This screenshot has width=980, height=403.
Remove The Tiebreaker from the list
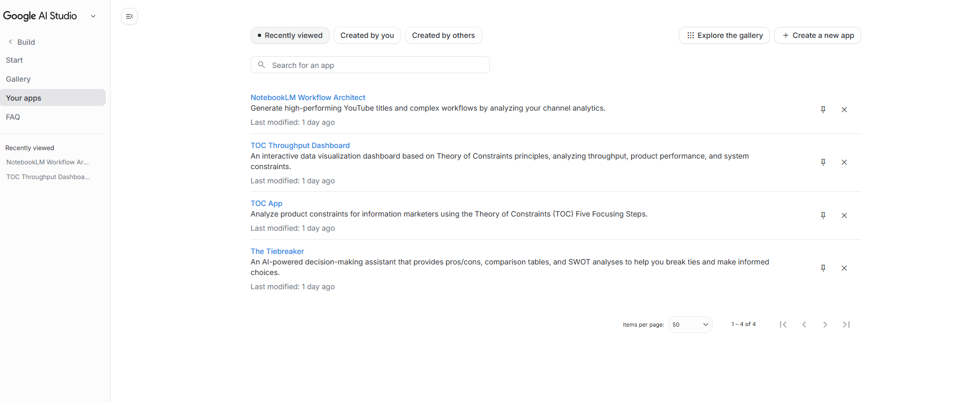pos(844,268)
